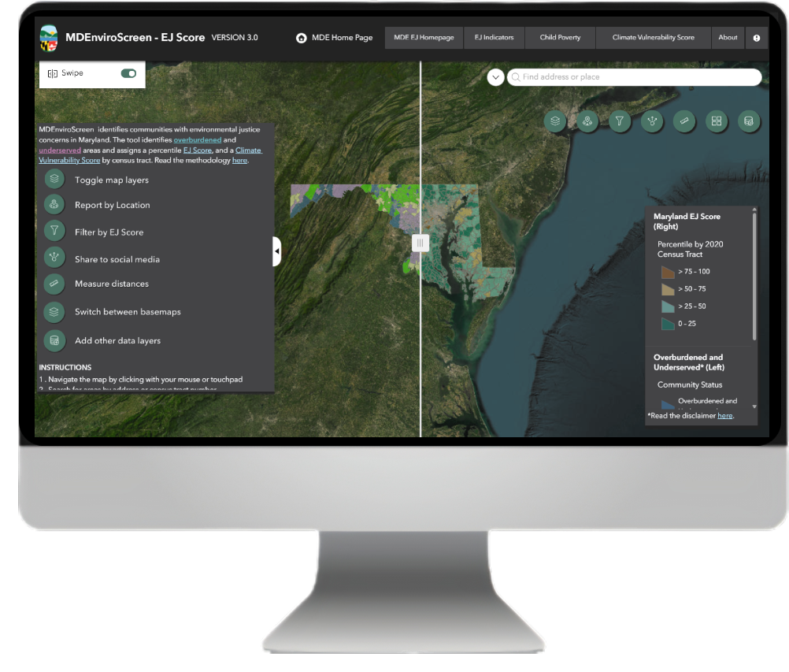Click the '> 75 - 100' legend color swatch
Viewport: 789px width, 672px height.
[668, 272]
